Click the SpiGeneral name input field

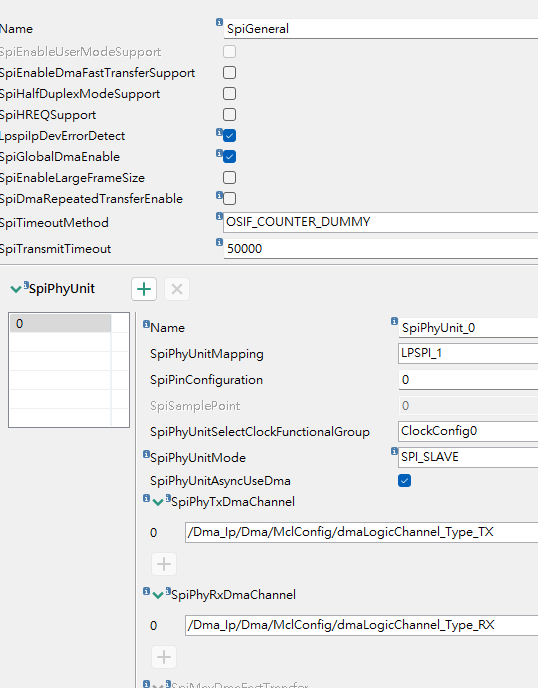[381, 29]
